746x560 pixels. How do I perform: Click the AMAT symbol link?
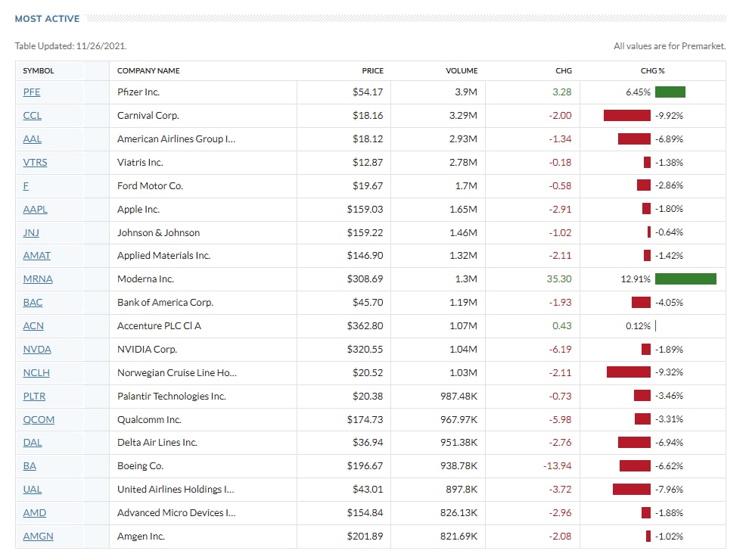click(36, 256)
